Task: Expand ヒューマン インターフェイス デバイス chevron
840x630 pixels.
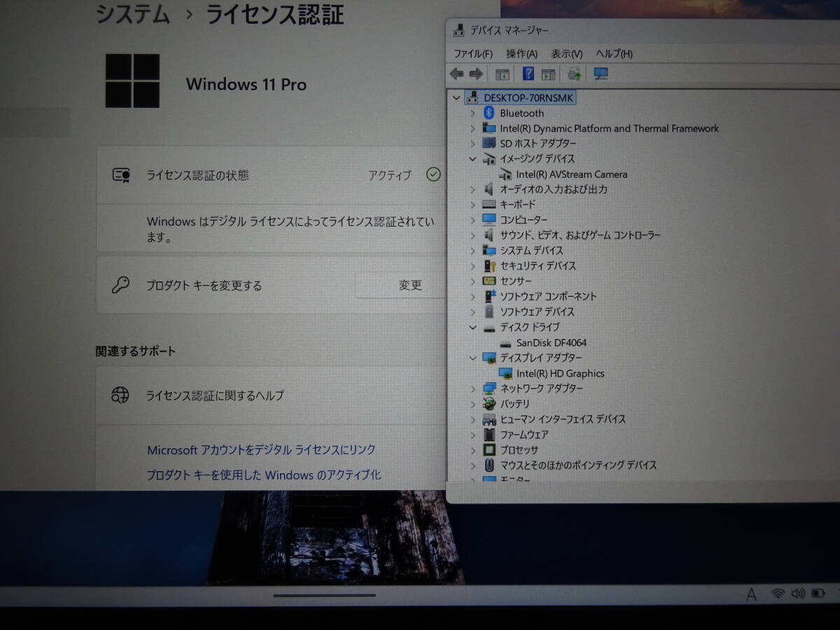Action: point(472,419)
